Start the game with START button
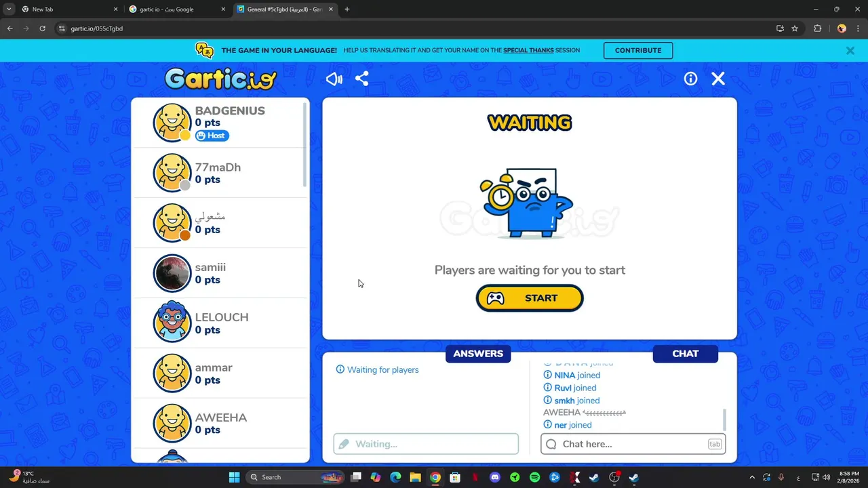The height and width of the screenshot is (488, 868). point(530,298)
